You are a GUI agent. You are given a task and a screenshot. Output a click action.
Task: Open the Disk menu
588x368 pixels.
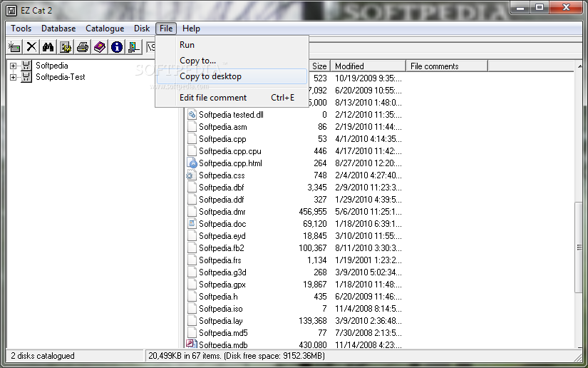click(x=142, y=29)
